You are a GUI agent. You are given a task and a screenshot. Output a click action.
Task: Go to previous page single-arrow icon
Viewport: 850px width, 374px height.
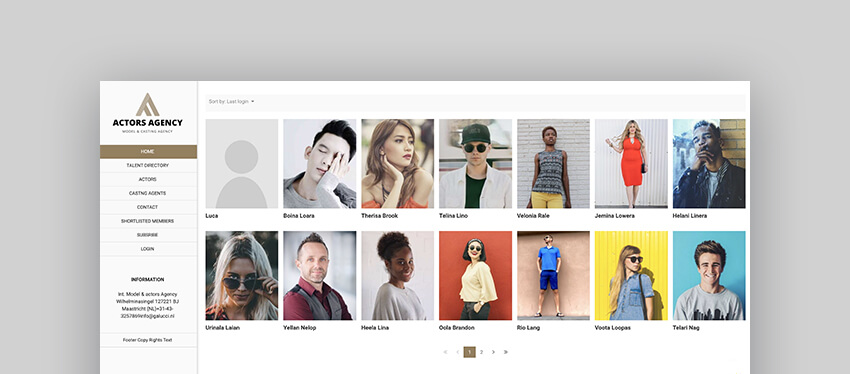coord(458,352)
